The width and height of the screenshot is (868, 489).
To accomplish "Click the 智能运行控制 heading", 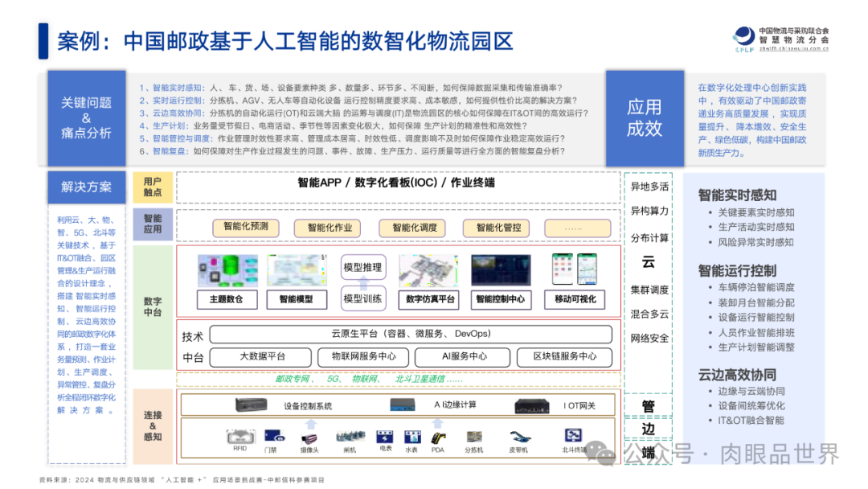I will 737,271.
